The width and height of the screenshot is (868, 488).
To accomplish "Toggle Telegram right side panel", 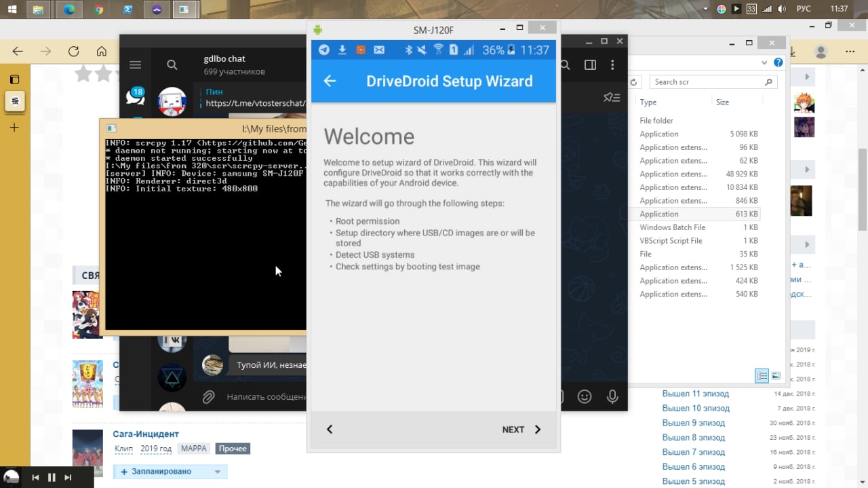I will point(590,65).
